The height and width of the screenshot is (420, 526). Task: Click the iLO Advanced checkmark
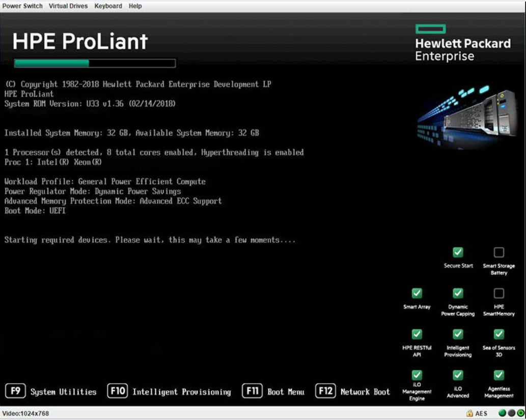click(x=458, y=375)
